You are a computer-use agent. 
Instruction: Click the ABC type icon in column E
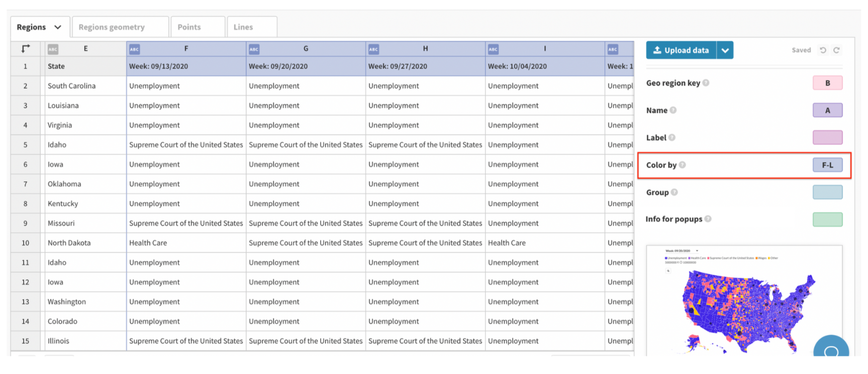pos(53,49)
